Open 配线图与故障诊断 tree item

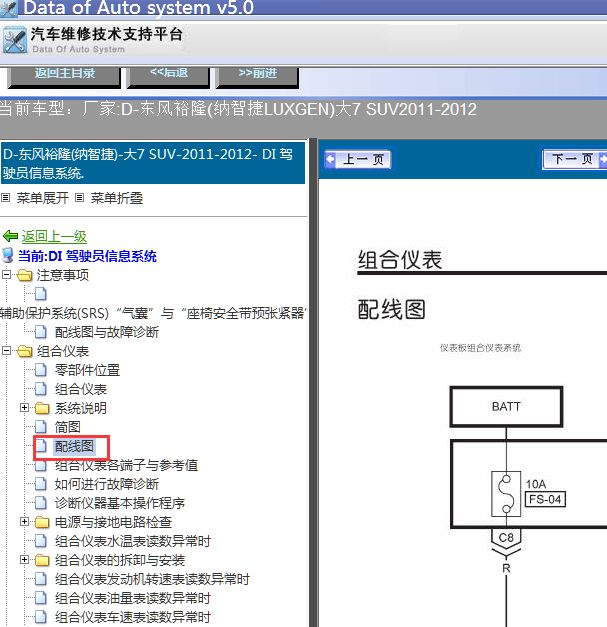pos(107,332)
